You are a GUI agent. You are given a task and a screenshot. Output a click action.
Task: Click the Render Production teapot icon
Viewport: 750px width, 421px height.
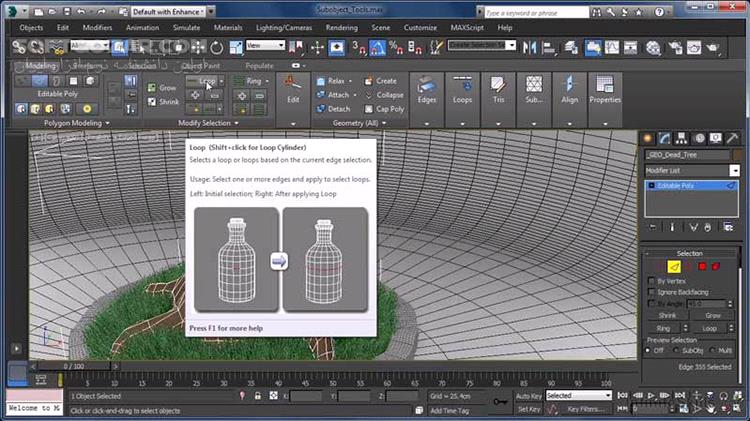(713, 47)
